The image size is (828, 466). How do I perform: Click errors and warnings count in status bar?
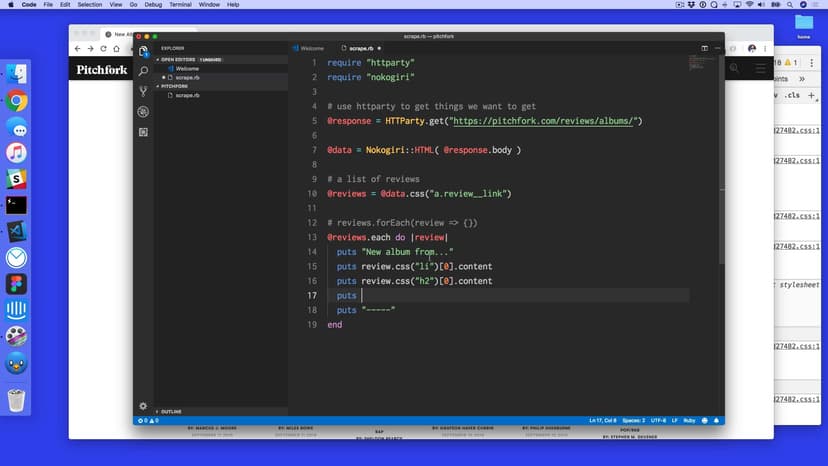tap(147, 420)
